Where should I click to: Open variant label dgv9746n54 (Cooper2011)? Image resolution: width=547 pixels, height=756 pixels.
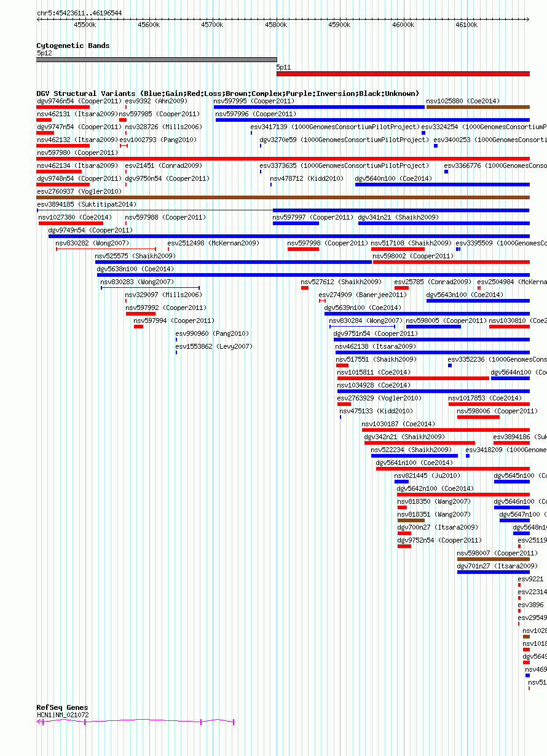coord(79,101)
